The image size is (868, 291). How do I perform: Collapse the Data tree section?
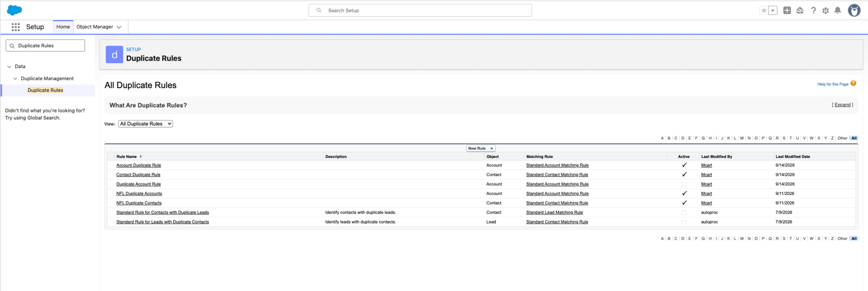click(9, 67)
